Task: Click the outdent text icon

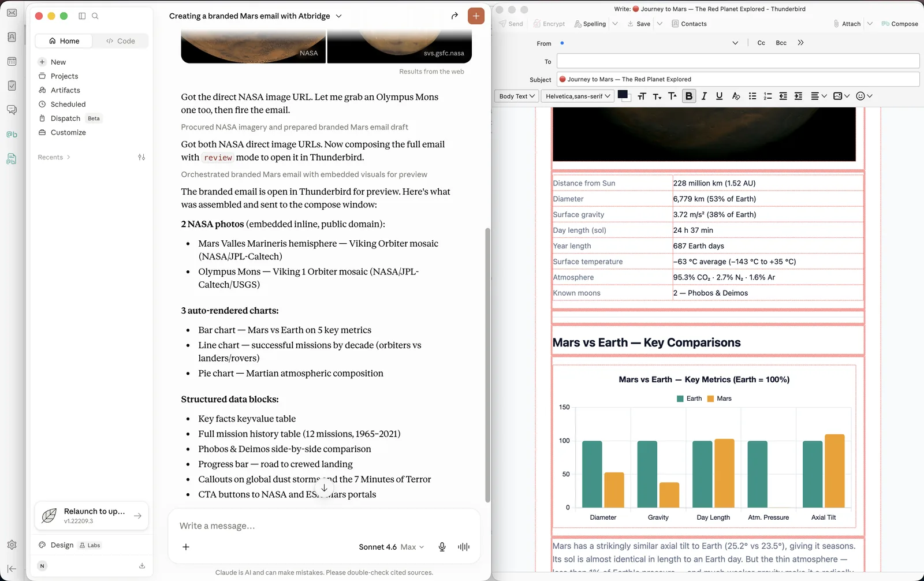Action: [x=783, y=96]
